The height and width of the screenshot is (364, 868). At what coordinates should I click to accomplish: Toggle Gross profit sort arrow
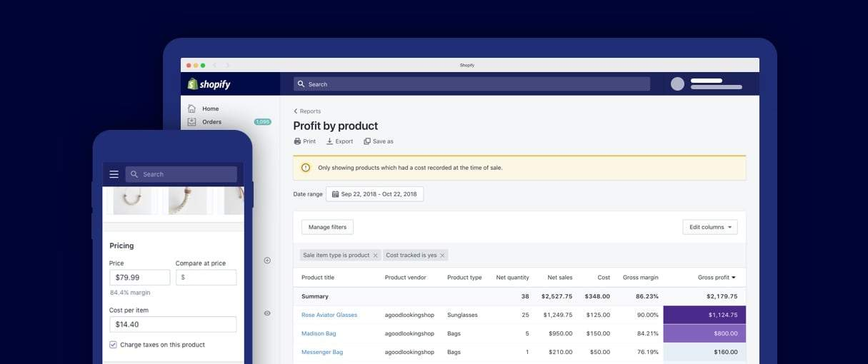tap(734, 278)
